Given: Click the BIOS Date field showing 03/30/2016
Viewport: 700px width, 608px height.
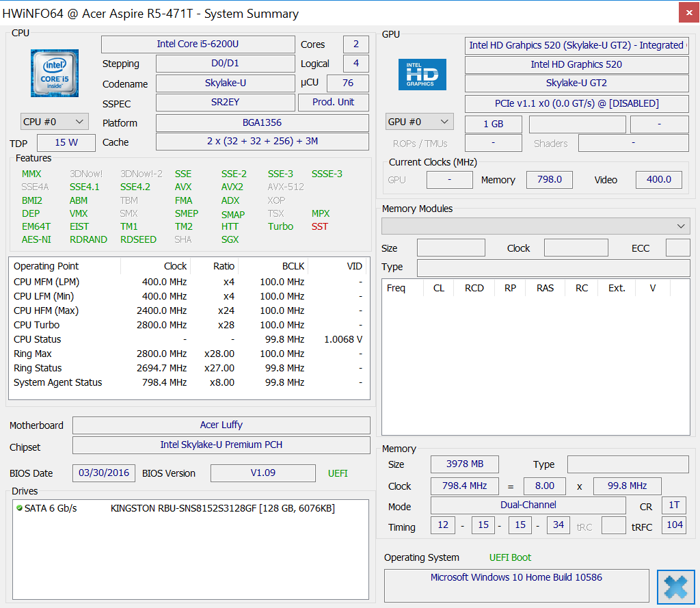Looking at the screenshot, I should pos(104,473).
